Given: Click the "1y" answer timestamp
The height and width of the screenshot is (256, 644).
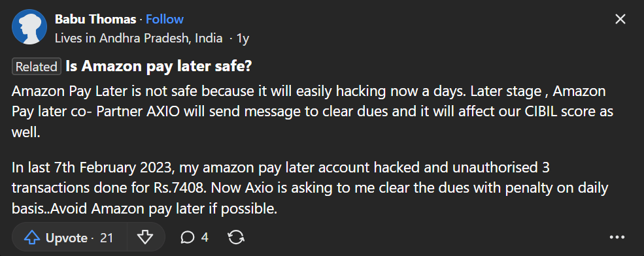Looking at the screenshot, I should (x=243, y=39).
